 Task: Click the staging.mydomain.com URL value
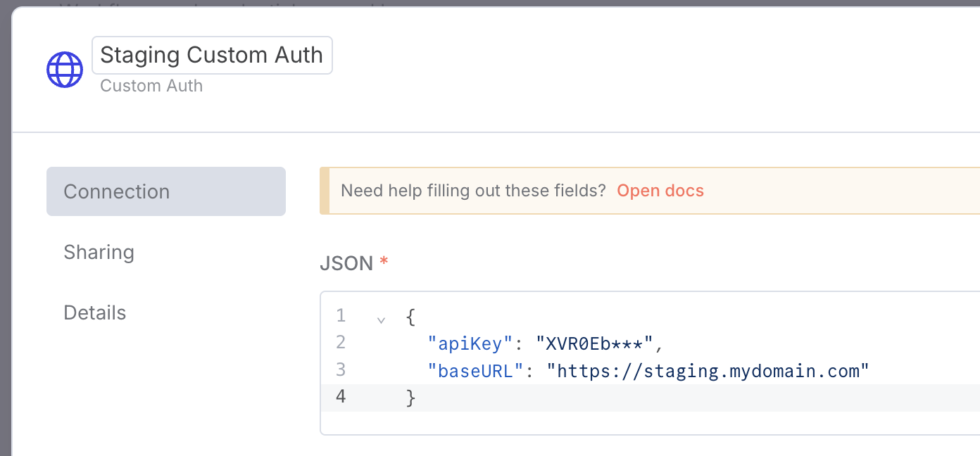pyautogui.click(x=708, y=371)
